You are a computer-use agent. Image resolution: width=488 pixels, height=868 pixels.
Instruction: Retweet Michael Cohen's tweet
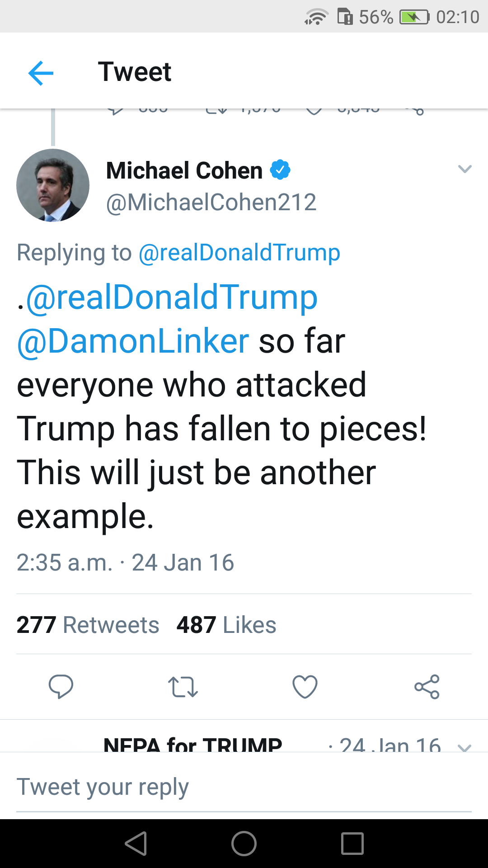pyautogui.click(x=183, y=687)
